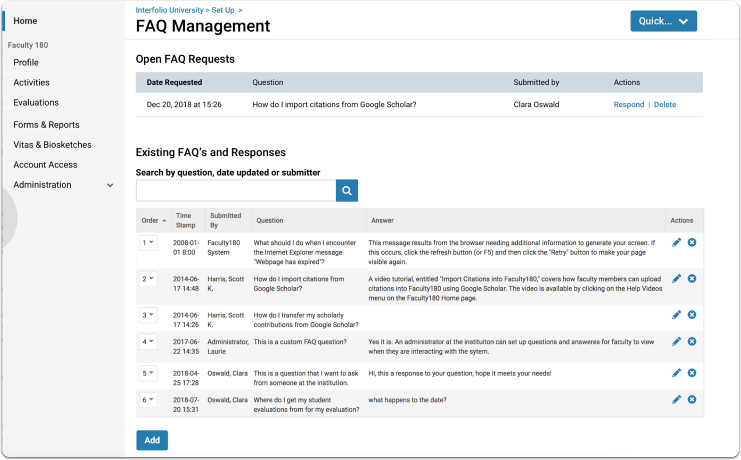The height and width of the screenshot is (460, 741).
Task: Select open request question about Google Scholar
Action: click(x=334, y=104)
